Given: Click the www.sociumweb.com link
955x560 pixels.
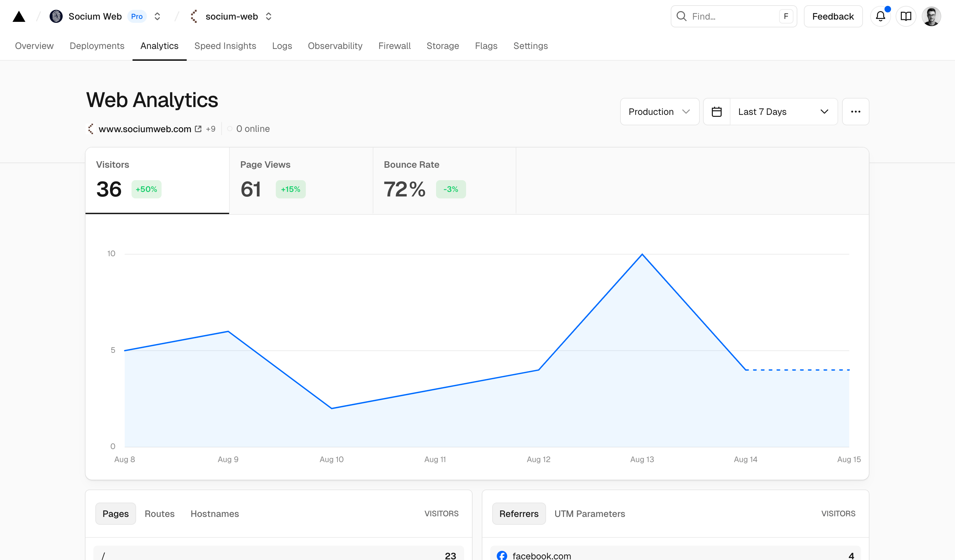Looking at the screenshot, I should click(x=146, y=129).
